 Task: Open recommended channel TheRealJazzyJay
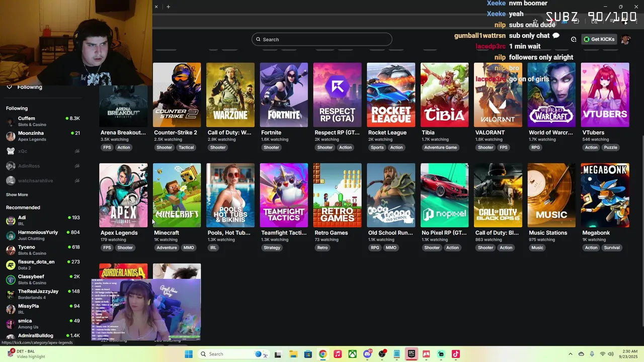click(43, 294)
